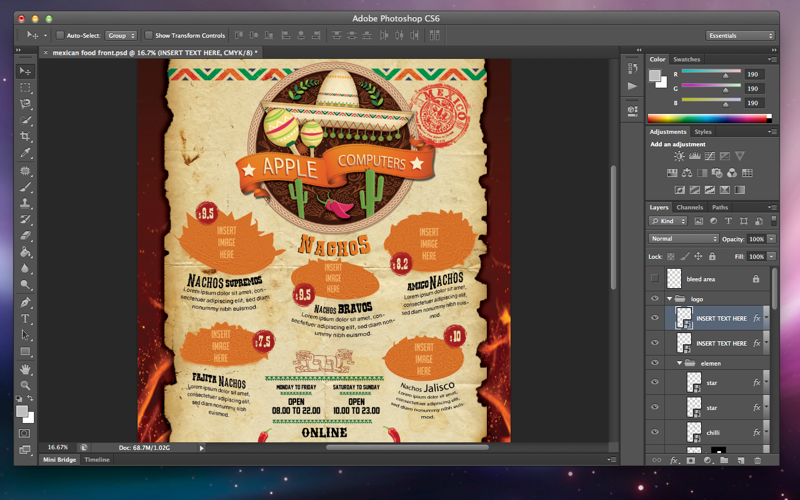Open the layer Kind filter dropdown
This screenshot has width=800, height=500.
coord(668,221)
